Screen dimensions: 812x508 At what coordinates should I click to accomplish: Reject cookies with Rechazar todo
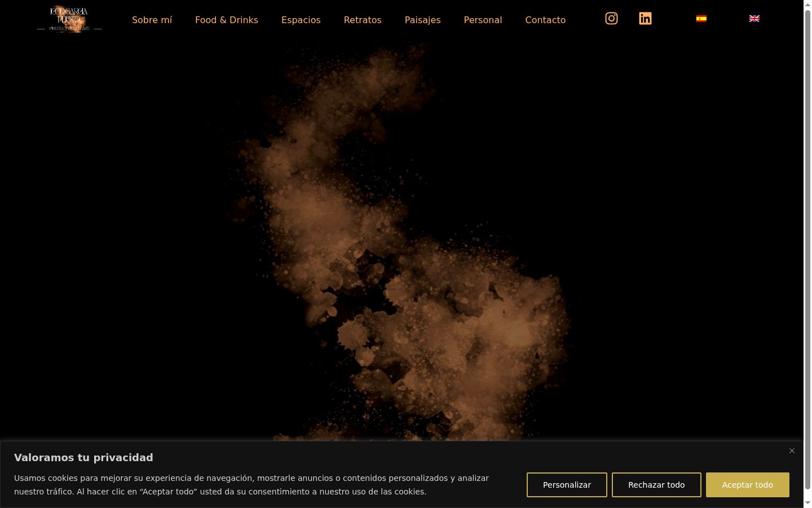656,485
